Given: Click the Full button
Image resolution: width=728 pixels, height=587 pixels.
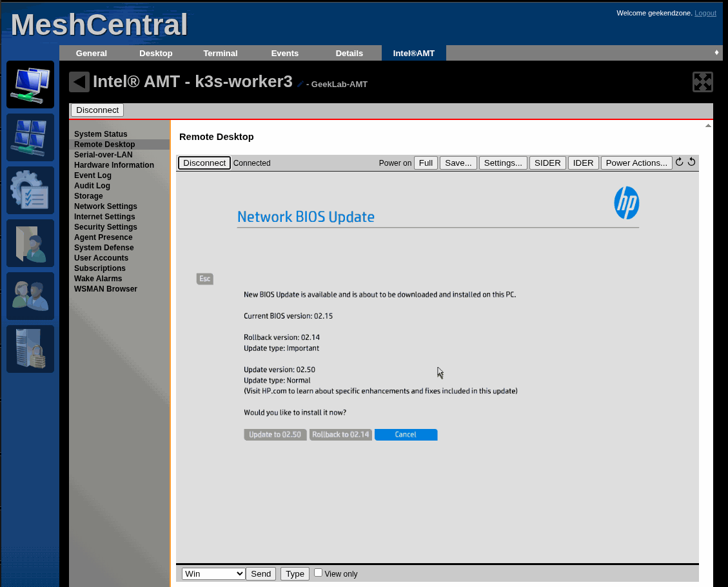Looking at the screenshot, I should tap(426, 163).
